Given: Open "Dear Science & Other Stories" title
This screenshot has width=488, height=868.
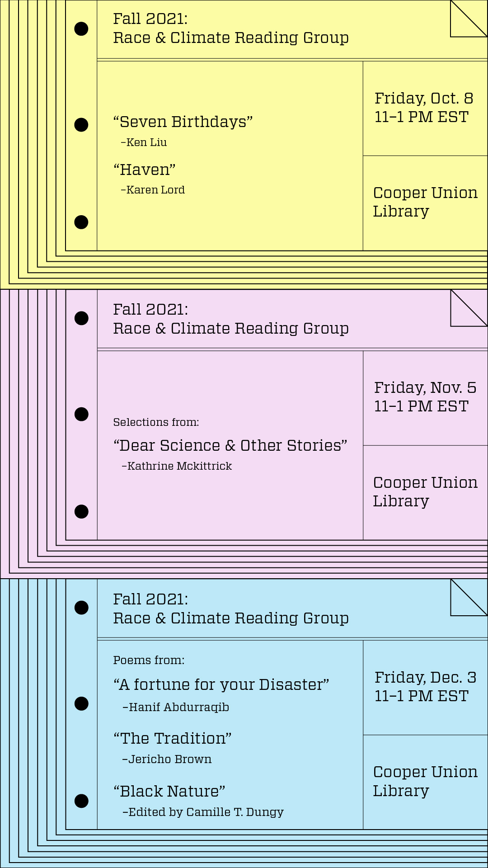Looking at the screenshot, I should click(x=230, y=446).
